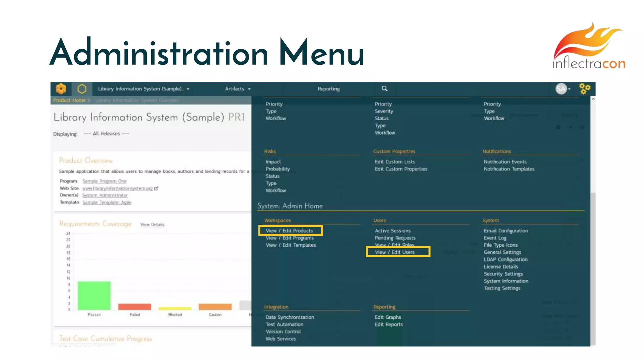Select the orange Caution bar in chart
Screen dimensions: 644x362
[215, 307]
